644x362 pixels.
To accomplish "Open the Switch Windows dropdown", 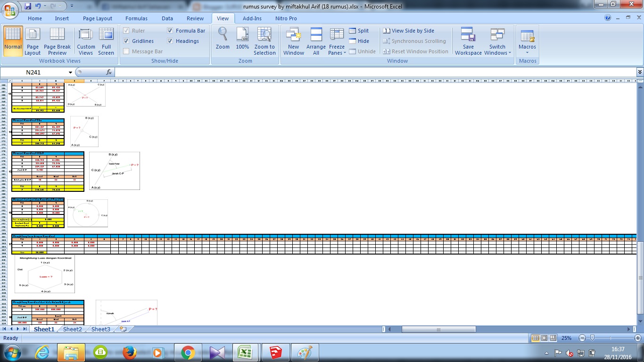I will click(497, 41).
